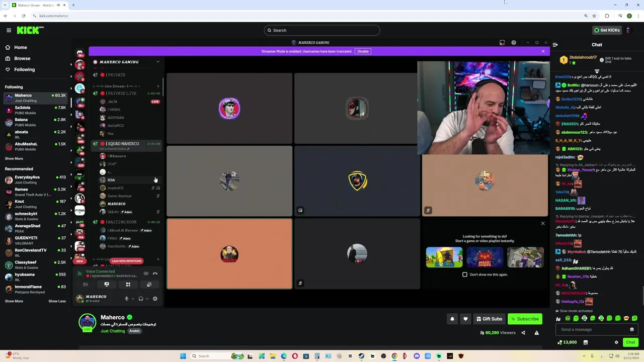Turn on Discord camera
The width and height of the screenshot is (644, 362).
85,285
